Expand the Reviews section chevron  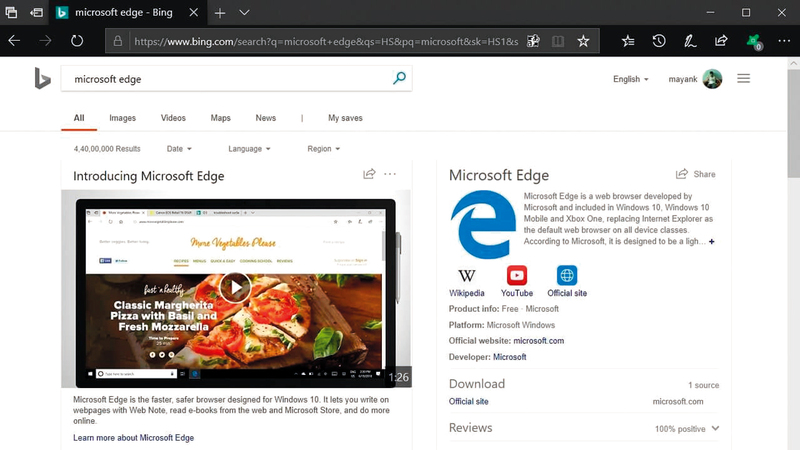point(715,429)
